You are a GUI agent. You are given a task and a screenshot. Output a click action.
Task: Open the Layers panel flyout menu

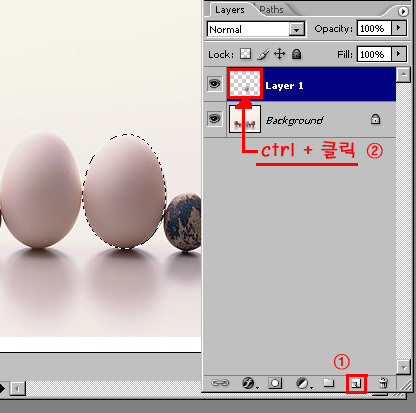coord(403,12)
